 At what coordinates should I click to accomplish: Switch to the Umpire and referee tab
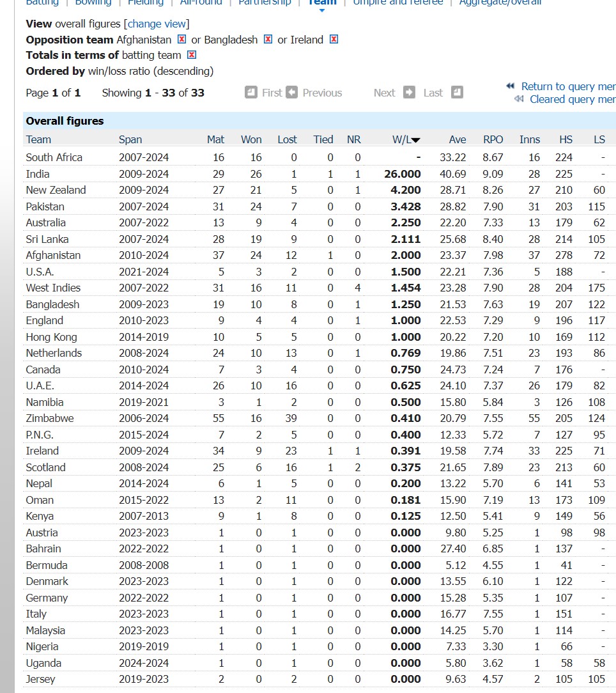click(x=397, y=2)
